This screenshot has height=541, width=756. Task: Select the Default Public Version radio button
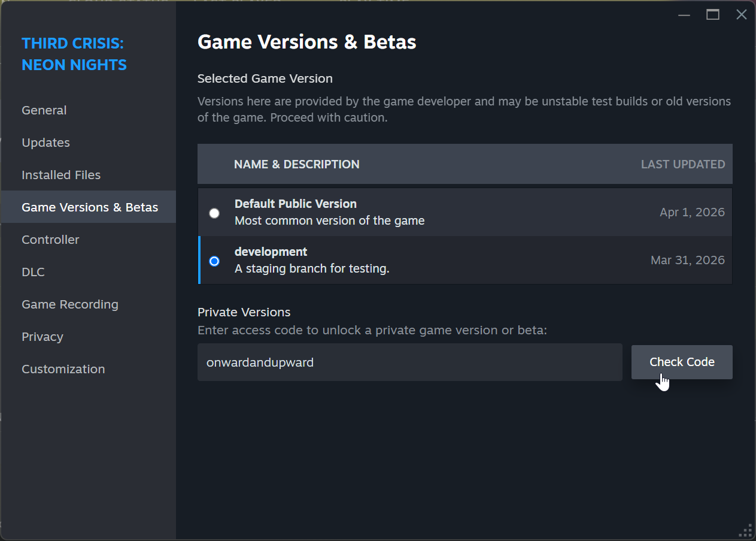click(x=214, y=213)
